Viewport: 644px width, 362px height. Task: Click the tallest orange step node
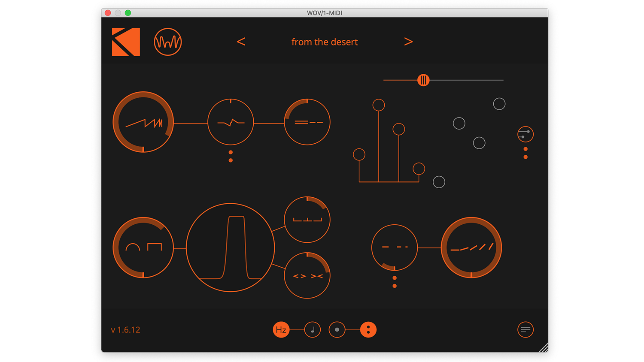379,105
